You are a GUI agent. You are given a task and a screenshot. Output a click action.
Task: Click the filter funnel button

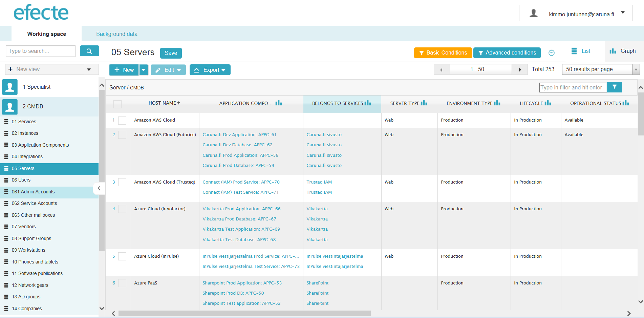(x=615, y=87)
